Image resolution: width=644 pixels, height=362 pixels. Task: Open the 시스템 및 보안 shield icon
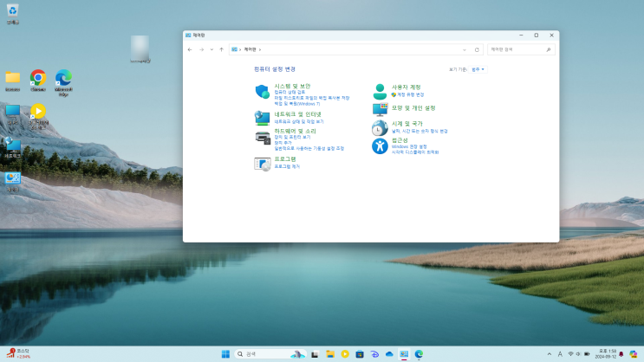coord(263,92)
